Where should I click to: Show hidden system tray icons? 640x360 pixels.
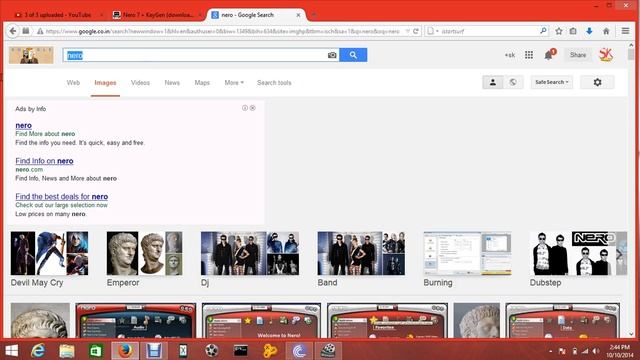pos(551,351)
